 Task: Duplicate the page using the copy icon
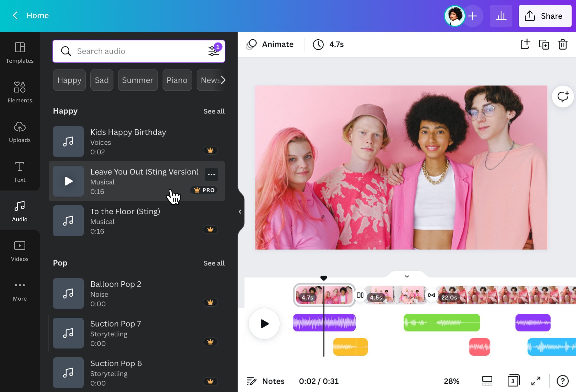[x=544, y=44]
